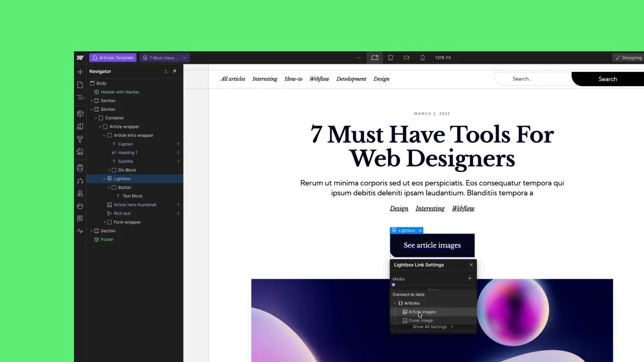Close the Lightbox Link Settings popup
The image size is (644, 362).
pyautogui.click(x=471, y=265)
